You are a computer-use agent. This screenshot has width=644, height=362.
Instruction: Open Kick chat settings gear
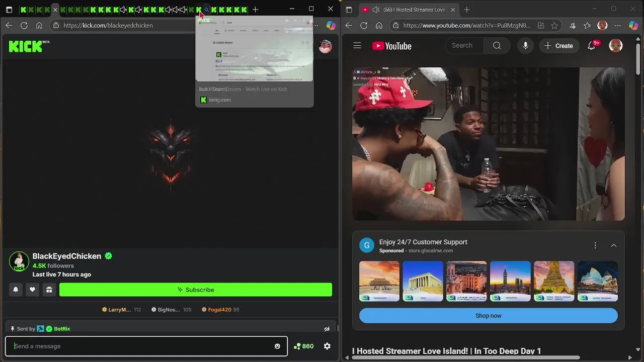pos(327,346)
